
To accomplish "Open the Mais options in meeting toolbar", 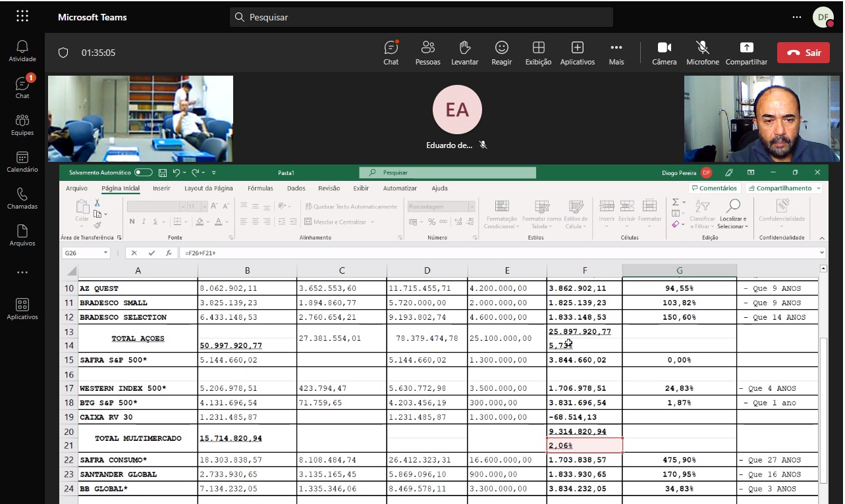I will [x=616, y=53].
